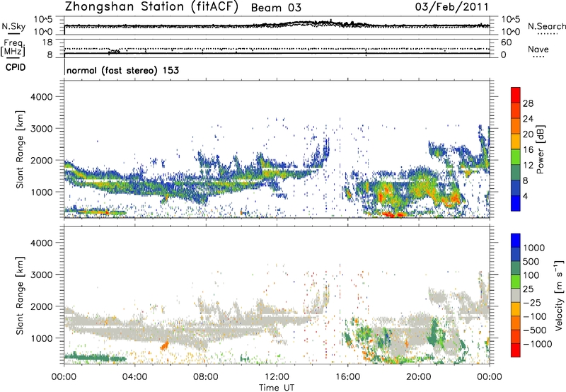
Task: Click the orange velocity patch near 05:40
Action: click(x=164, y=346)
